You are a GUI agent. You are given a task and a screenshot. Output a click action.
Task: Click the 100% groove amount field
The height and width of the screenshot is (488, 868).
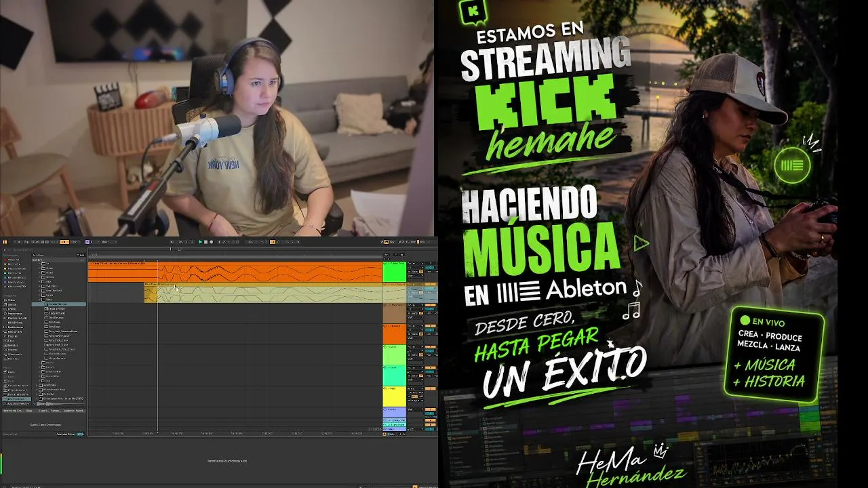point(80,434)
